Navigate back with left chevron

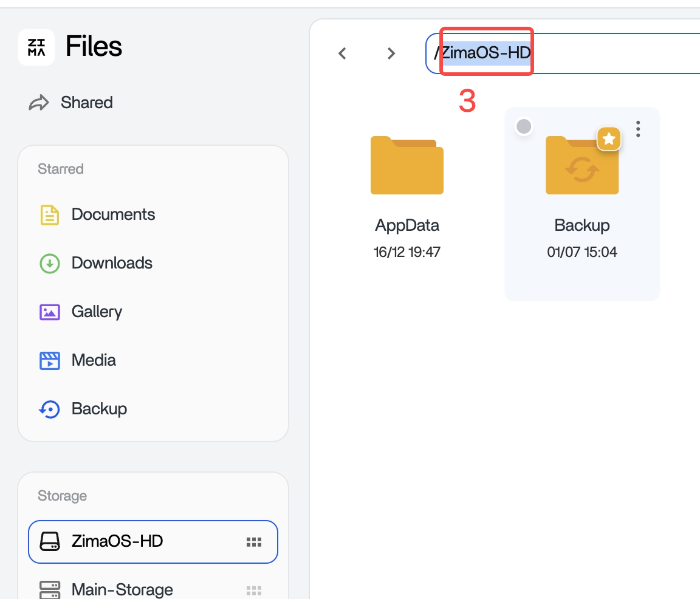click(343, 53)
